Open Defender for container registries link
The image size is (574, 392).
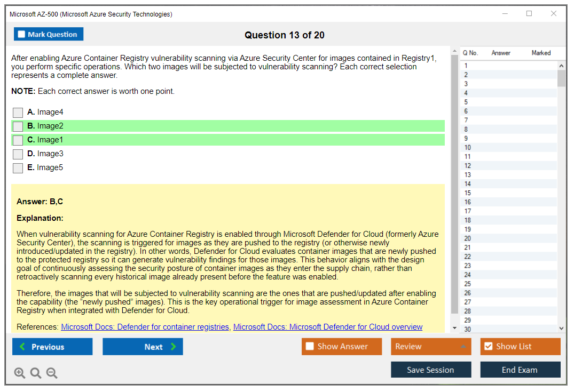(x=145, y=327)
